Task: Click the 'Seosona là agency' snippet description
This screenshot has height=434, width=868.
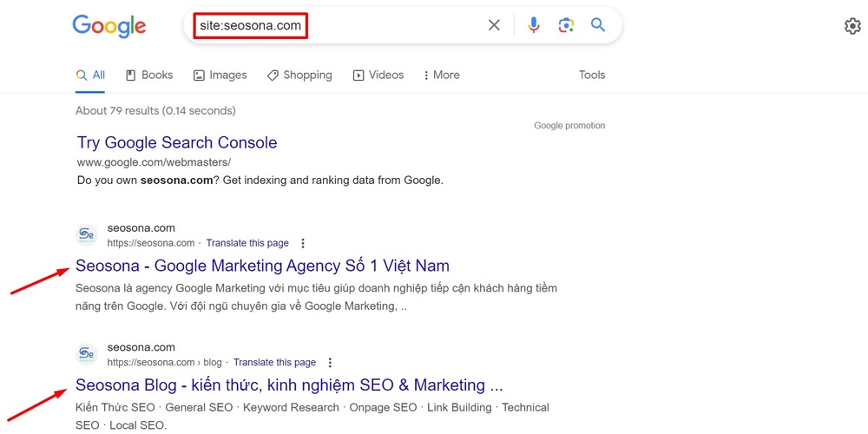Action: click(x=316, y=297)
